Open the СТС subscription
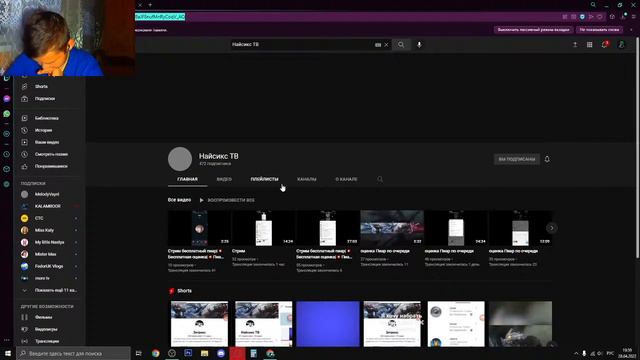The width and height of the screenshot is (640, 360). click(39, 218)
